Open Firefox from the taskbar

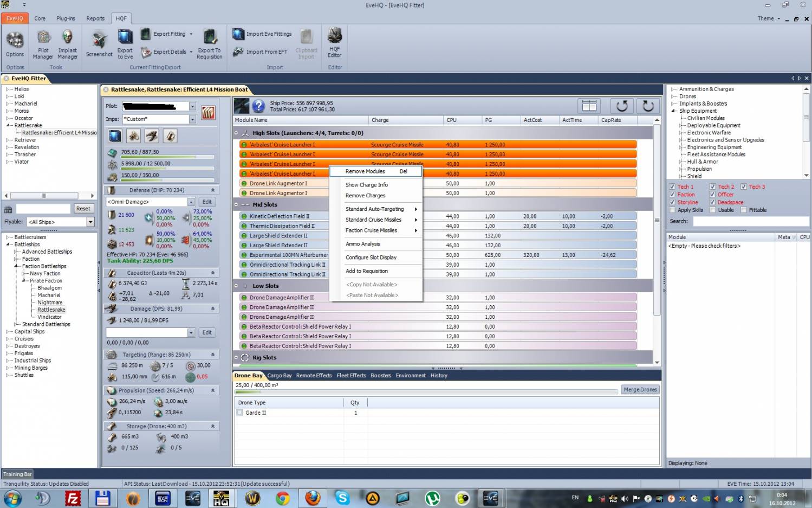[313, 498]
